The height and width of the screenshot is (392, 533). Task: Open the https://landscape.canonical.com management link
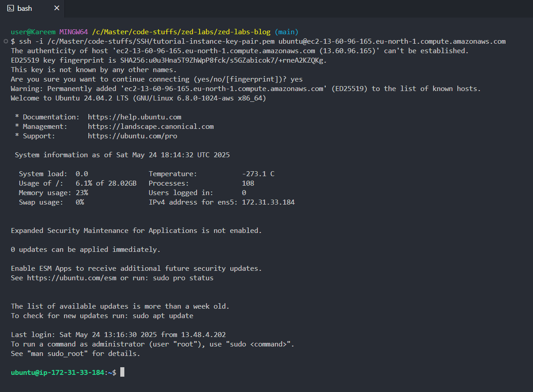coord(150,127)
